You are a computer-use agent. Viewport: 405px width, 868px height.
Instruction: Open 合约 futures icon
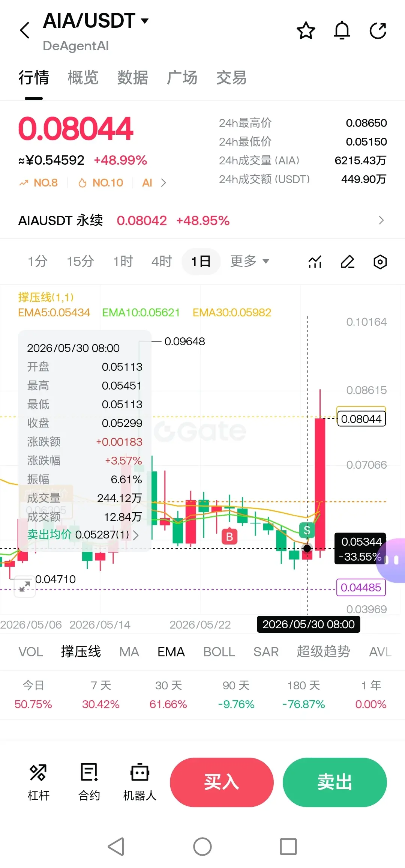click(89, 782)
